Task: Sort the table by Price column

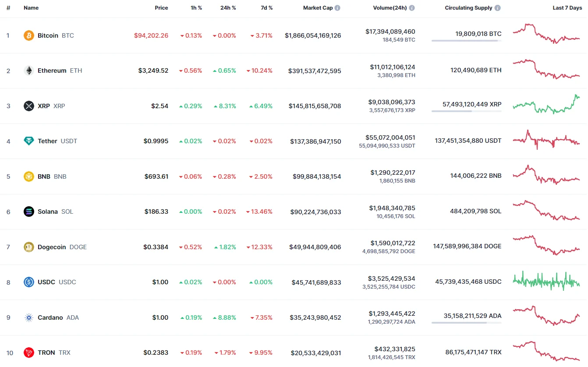Action: tap(161, 8)
